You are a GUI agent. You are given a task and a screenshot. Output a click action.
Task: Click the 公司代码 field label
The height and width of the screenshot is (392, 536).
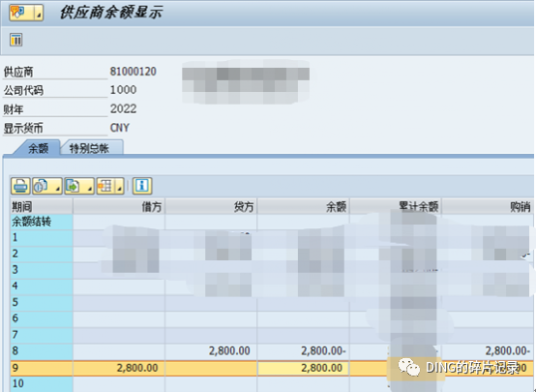coord(23,91)
